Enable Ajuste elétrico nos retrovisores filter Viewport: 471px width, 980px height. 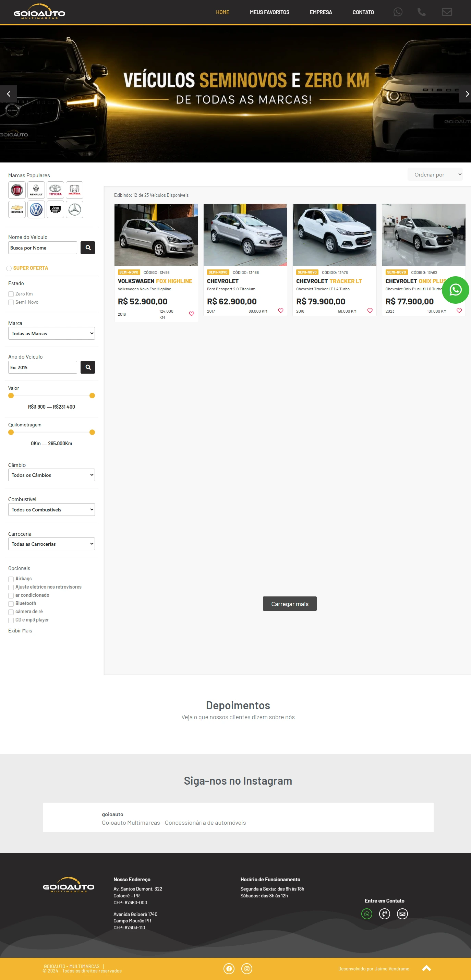tap(11, 588)
